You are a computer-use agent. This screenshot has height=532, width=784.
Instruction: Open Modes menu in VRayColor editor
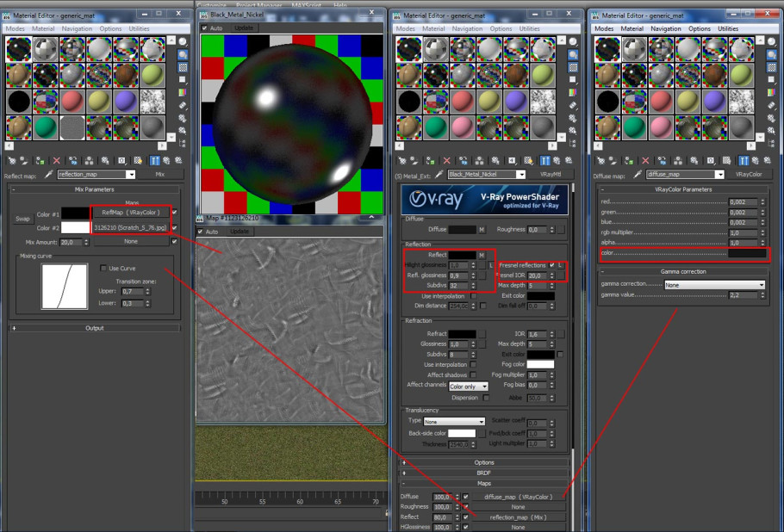pos(604,29)
